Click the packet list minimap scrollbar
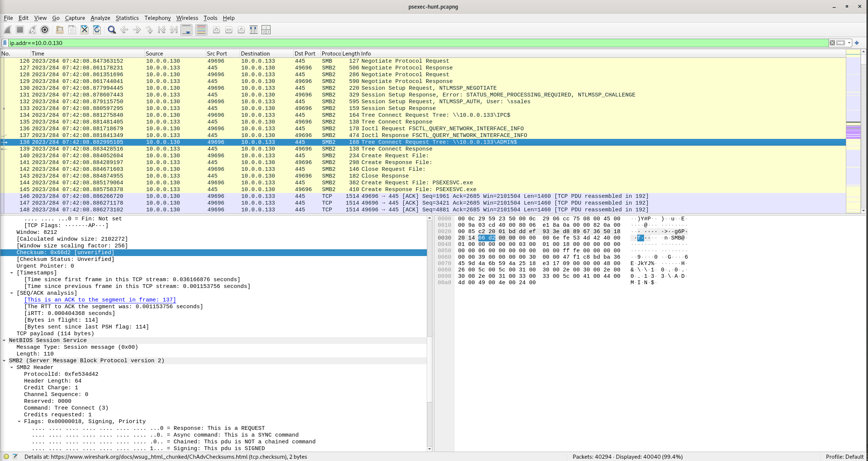Image resolution: width=868 pixels, height=461 pixels. tap(853, 131)
